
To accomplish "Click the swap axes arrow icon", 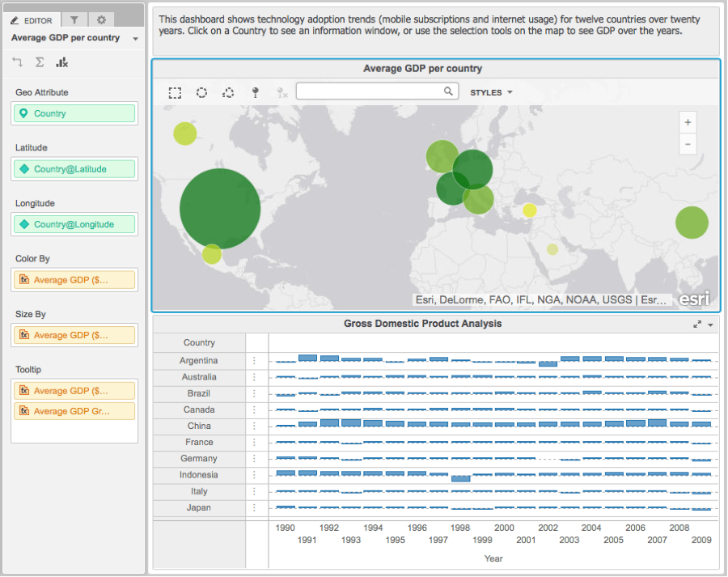I will coord(18,62).
